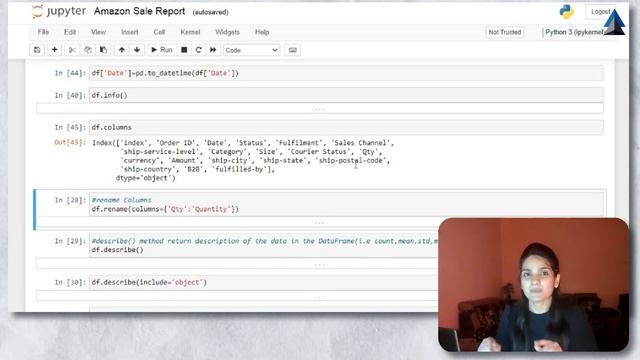Click the presenter webcam video overlay
Screen dimensions: 640x360
click(x=533, y=284)
